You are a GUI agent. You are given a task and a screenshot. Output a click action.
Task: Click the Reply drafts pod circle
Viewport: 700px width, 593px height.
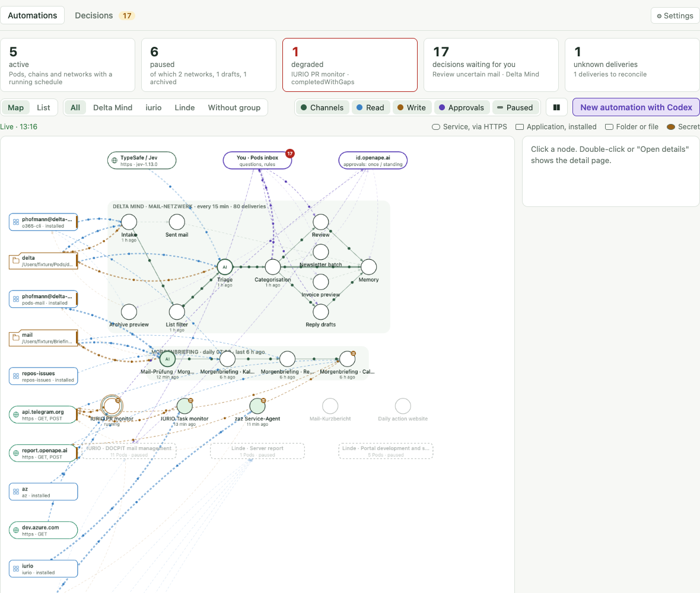click(x=320, y=312)
